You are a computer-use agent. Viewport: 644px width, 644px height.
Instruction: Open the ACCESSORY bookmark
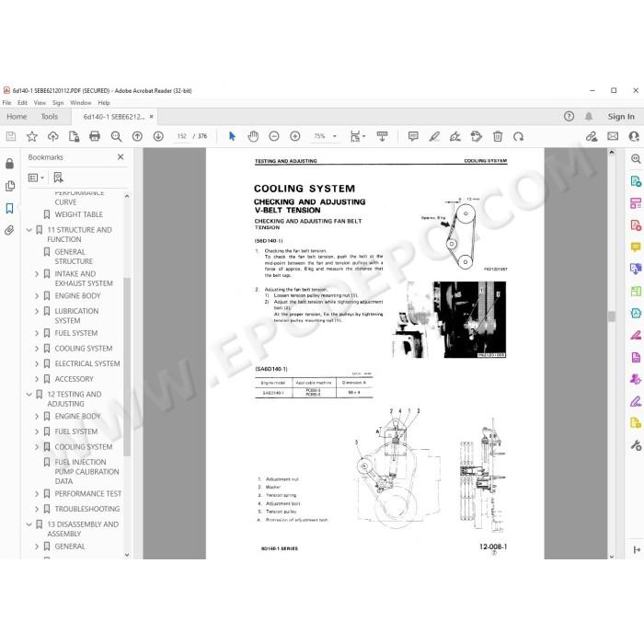click(75, 379)
